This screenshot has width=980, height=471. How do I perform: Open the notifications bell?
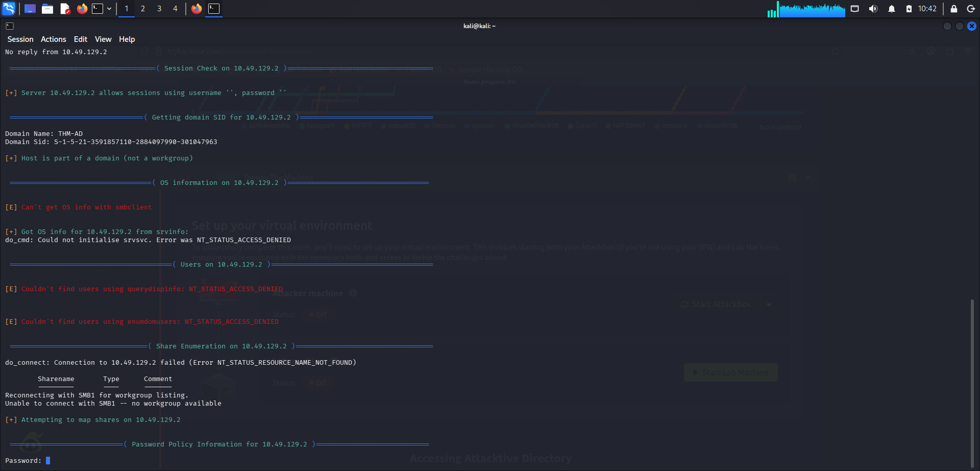click(892, 9)
